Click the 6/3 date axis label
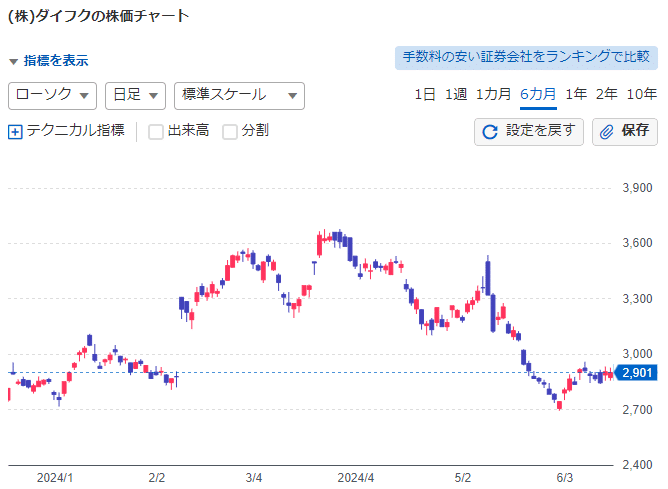This screenshot has width=668, height=489. pyautogui.click(x=565, y=478)
